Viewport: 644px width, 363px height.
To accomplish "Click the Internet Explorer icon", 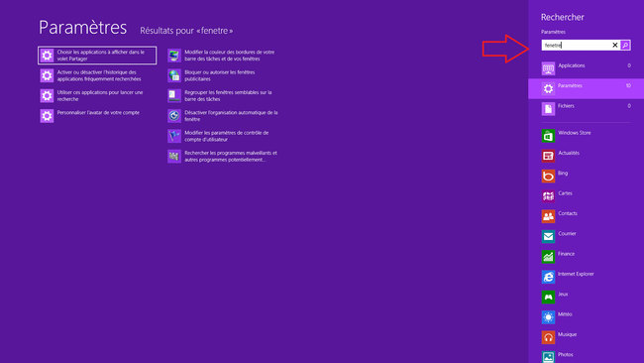I will (548, 277).
